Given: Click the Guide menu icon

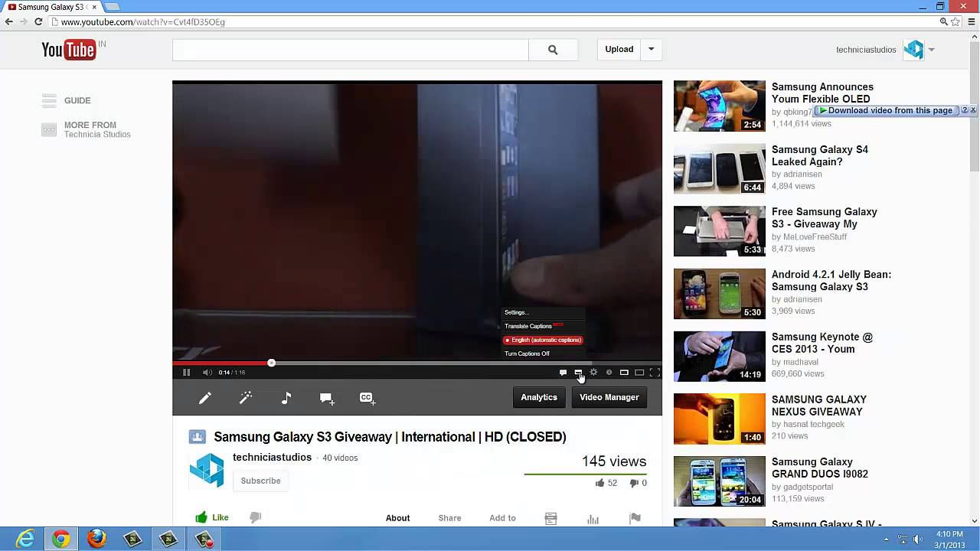Looking at the screenshot, I should tap(49, 100).
